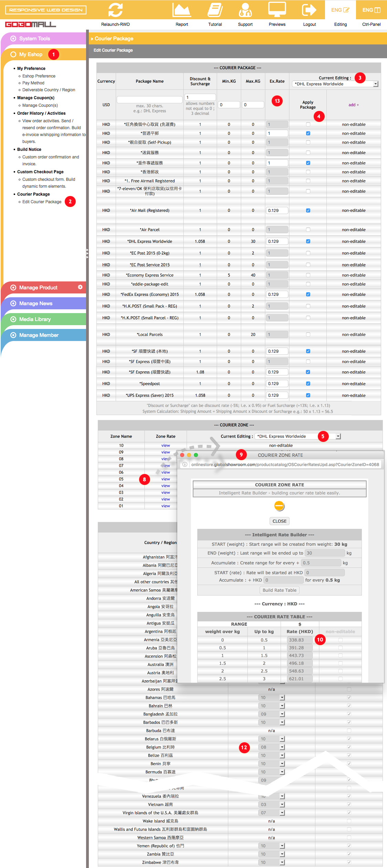Open zone dropdown for Bahamas
This screenshot has width=387, height=868.
click(272, 697)
